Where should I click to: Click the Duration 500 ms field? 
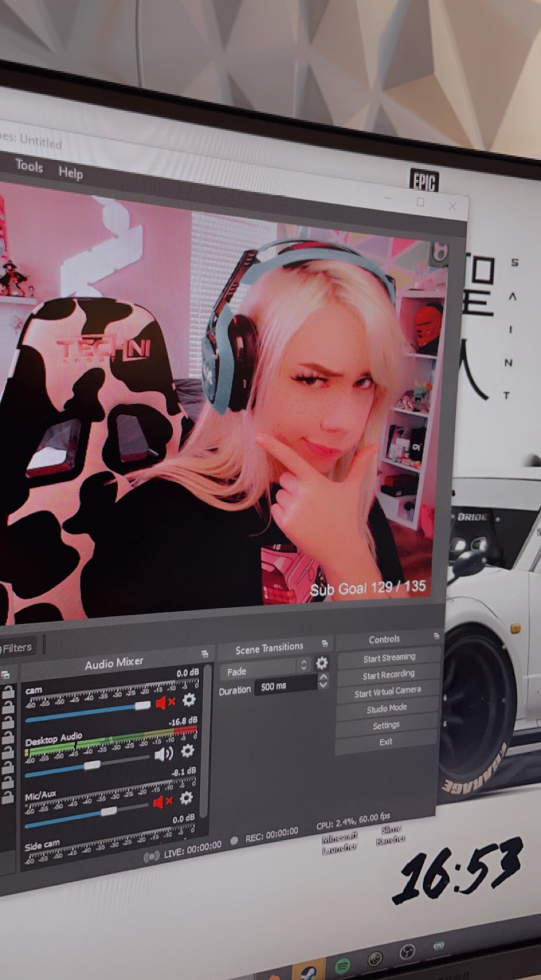point(286,685)
